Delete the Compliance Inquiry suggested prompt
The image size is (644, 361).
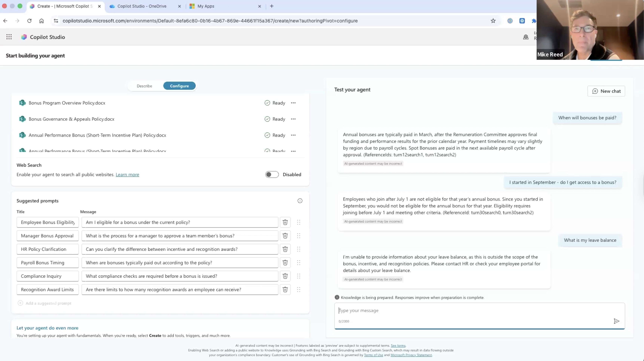(x=285, y=276)
